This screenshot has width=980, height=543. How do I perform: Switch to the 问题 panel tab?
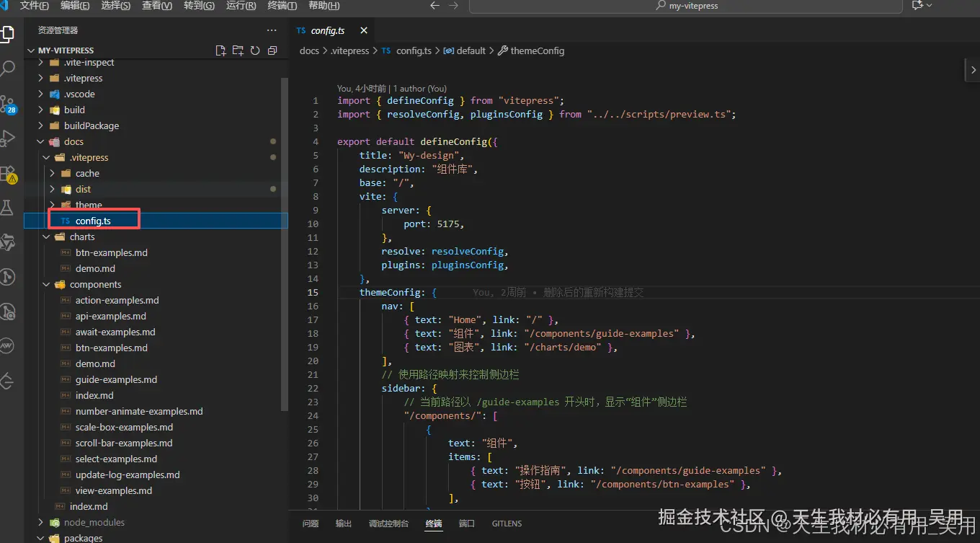click(x=310, y=523)
